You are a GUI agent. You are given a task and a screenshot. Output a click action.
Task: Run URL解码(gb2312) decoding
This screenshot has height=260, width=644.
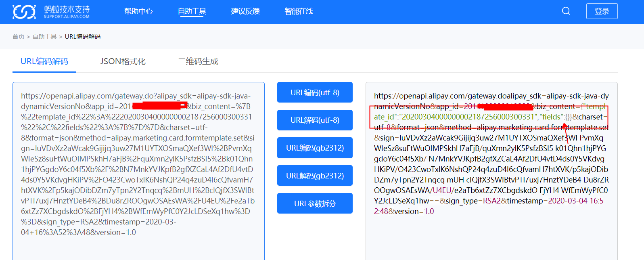point(315,176)
